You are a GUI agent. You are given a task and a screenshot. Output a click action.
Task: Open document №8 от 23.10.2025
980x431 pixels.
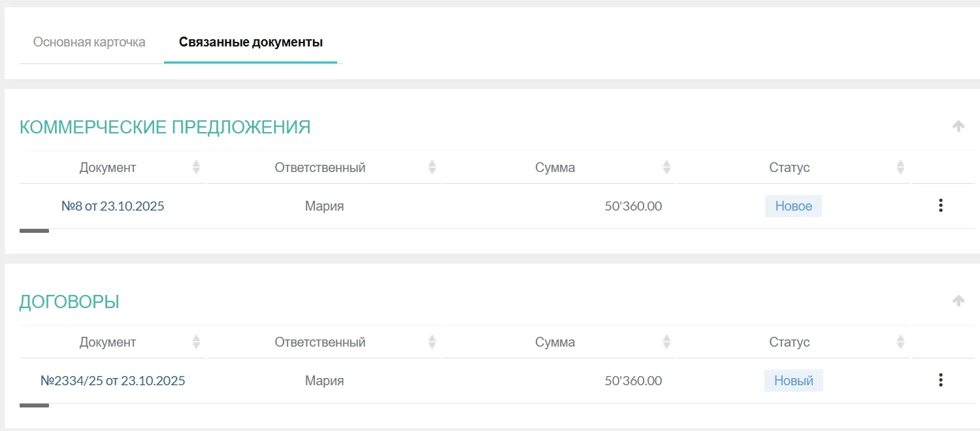point(112,206)
